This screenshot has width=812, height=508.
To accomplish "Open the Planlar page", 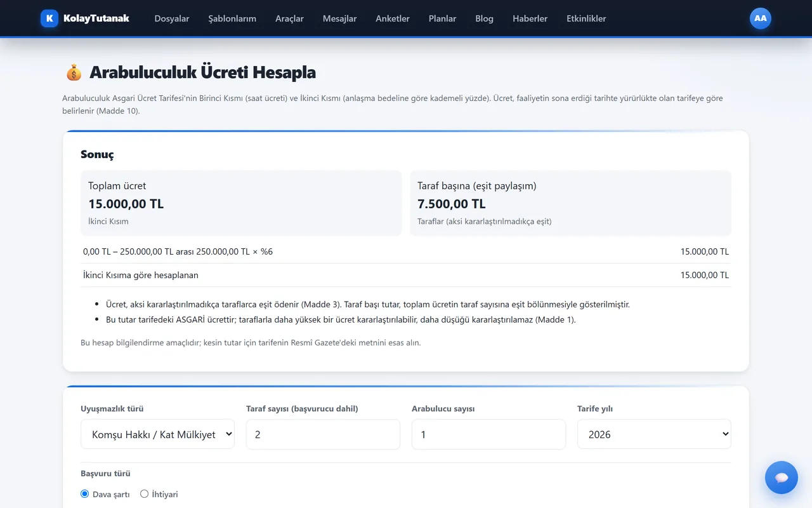I will 442,18.
